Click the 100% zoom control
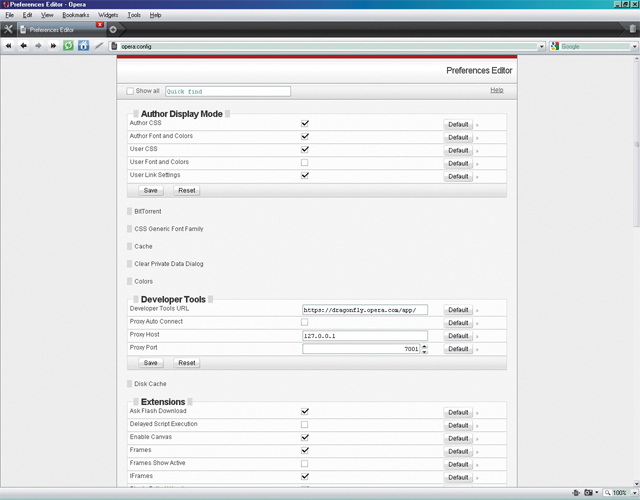640x500 pixels. [616, 493]
